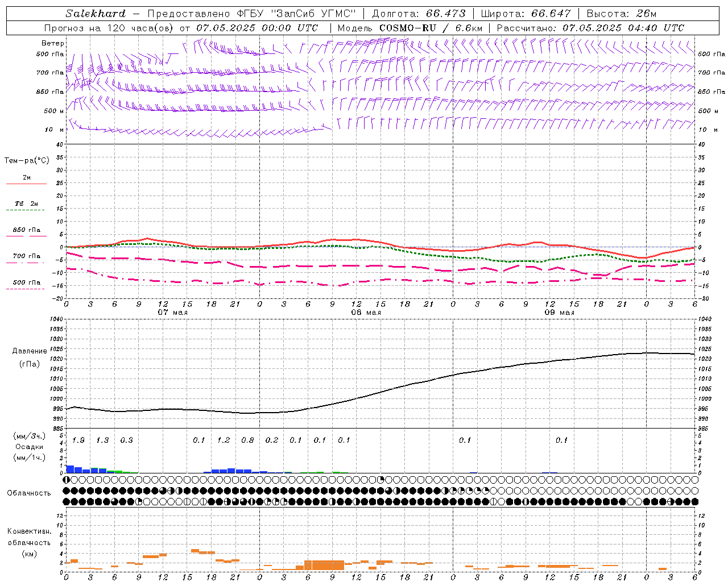This screenshot has width=728, height=582.
Task: Click the '08 мая' date label
Action: point(366,313)
